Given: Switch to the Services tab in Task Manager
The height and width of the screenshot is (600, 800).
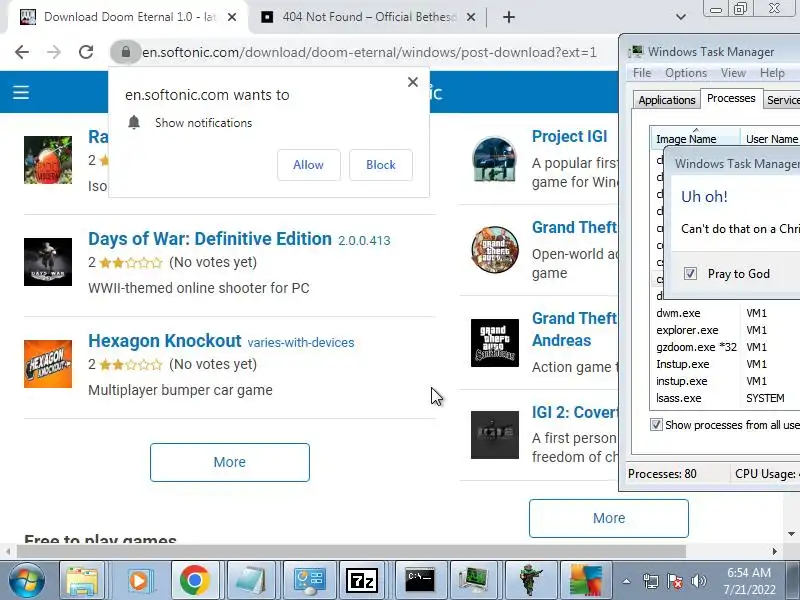Looking at the screenshot, I should pos(782,100).
